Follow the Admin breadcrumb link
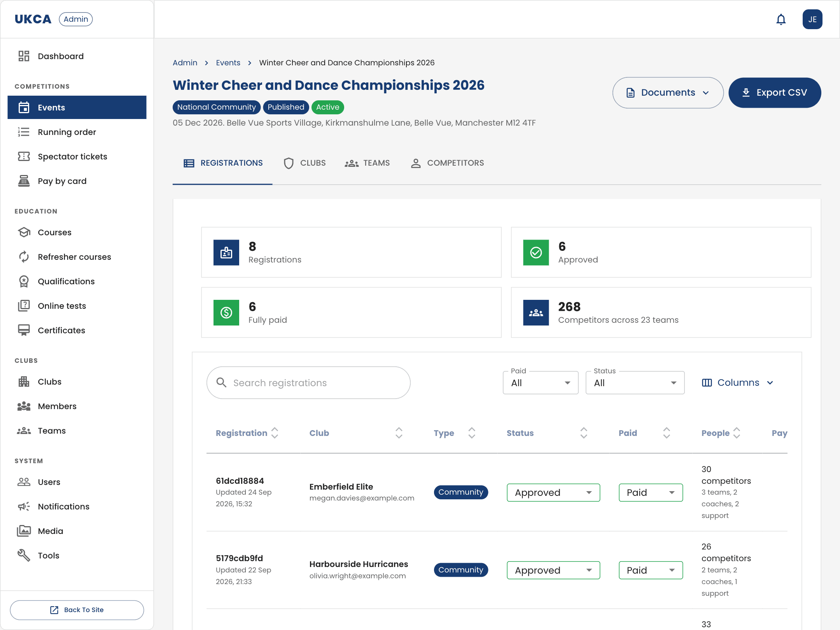 [185, 63]
